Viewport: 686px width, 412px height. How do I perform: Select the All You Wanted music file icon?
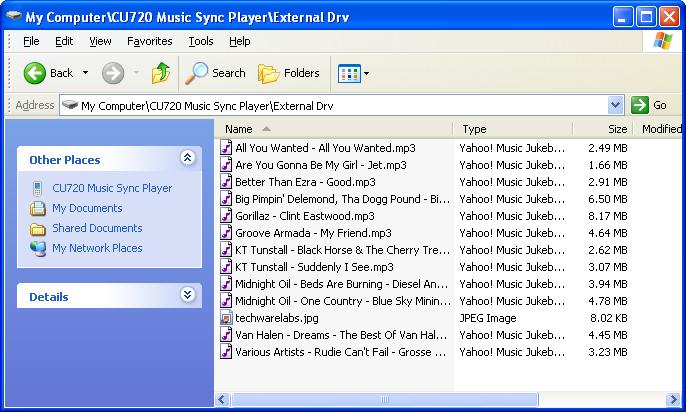pos(226,148)
